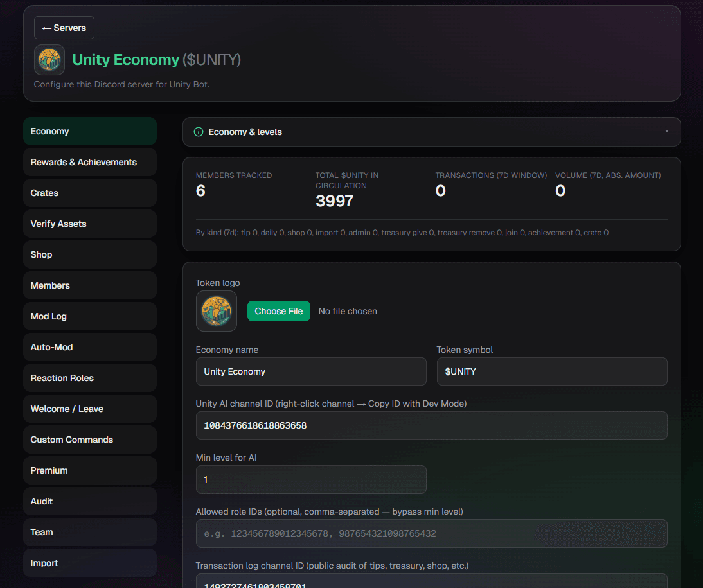Click the Token symbol input field

(552, 371)
